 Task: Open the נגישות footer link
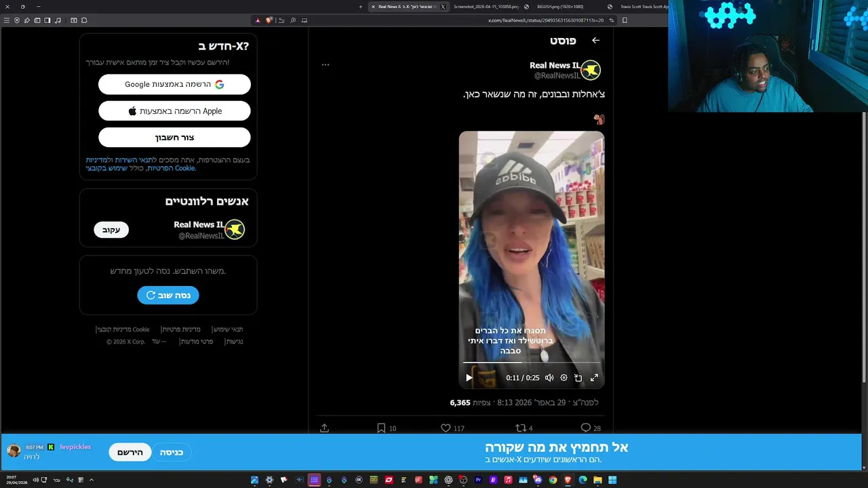233,342
